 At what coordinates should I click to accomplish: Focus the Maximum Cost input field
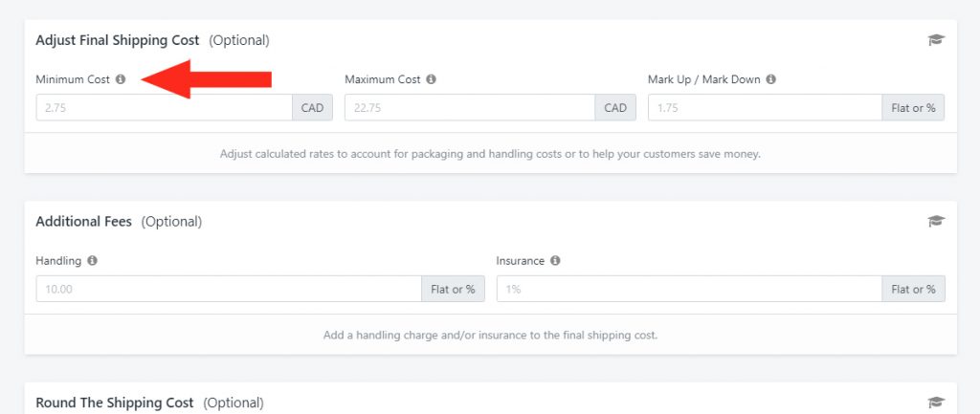coord(470,107)
